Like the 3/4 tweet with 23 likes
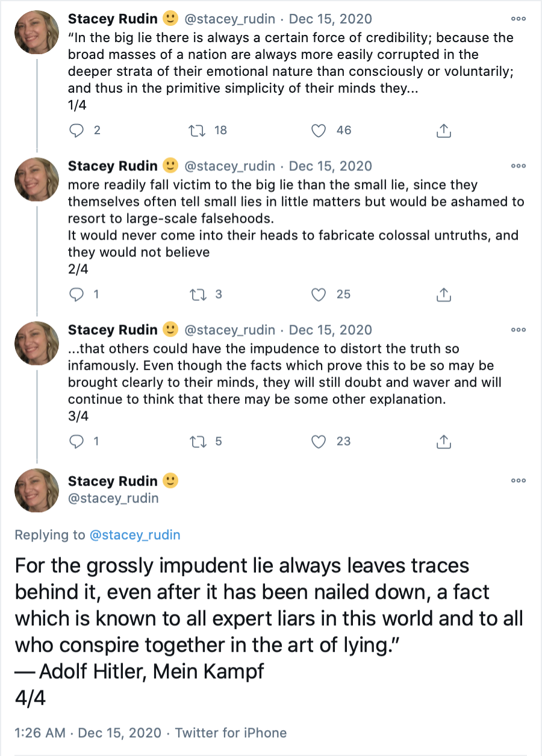 (319, 441)
